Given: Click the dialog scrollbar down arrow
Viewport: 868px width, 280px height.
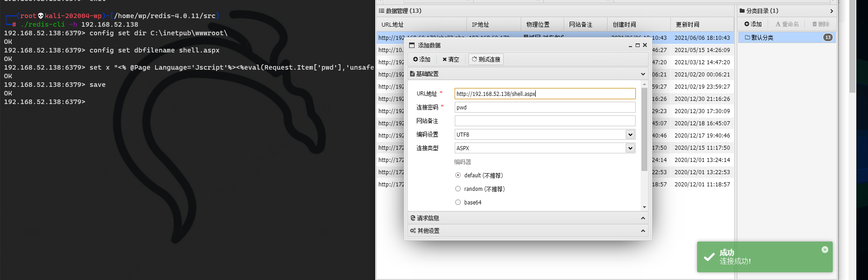Looking at the screenshot, I should pos(644,207).
